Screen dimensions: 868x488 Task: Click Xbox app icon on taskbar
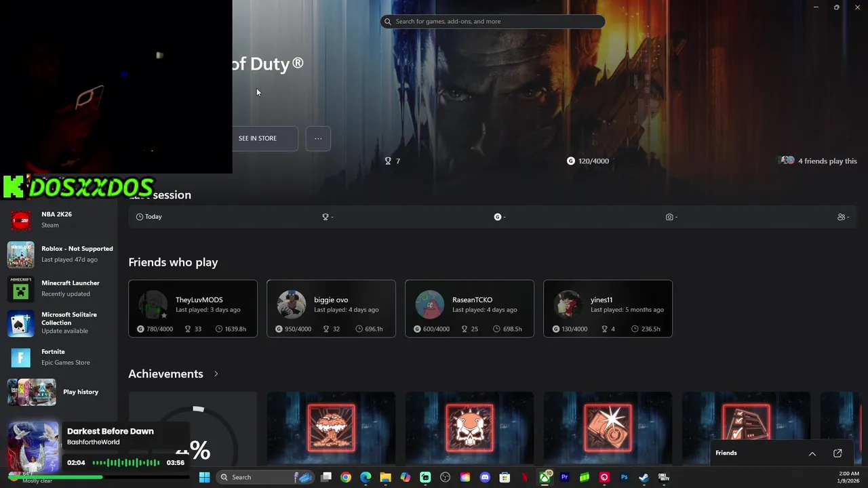pos(545,477)
